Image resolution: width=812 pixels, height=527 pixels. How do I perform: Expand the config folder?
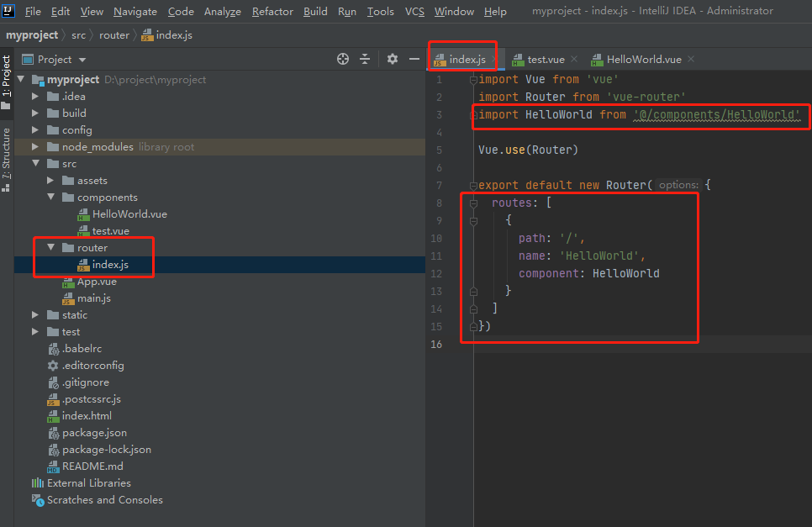tap(35, 130)
